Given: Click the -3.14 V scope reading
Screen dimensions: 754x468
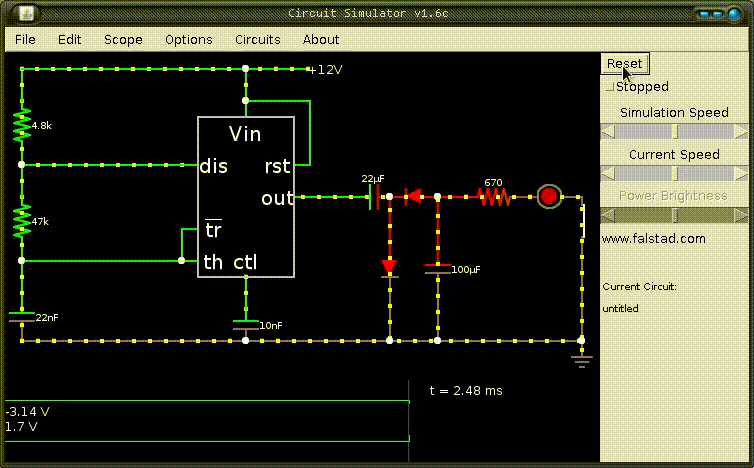Looking at the screenshot, I should pyautogui.click(x=27, y=412).
